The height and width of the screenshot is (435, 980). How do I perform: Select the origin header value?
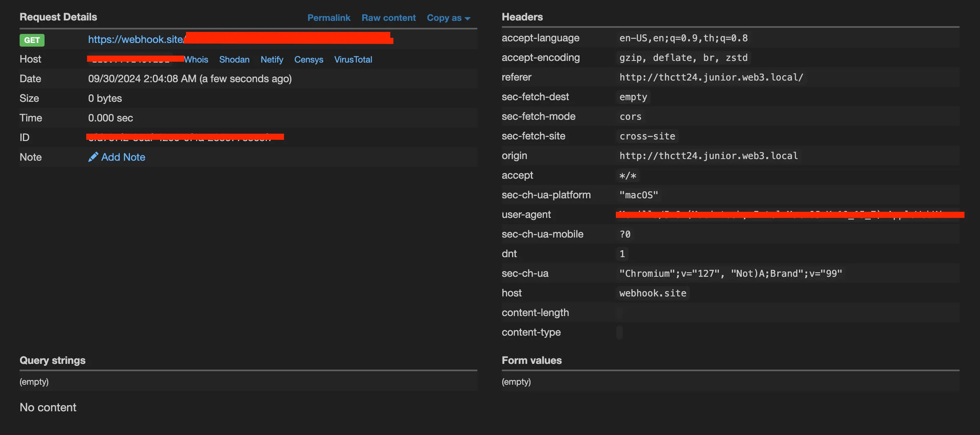click(708, 156)
